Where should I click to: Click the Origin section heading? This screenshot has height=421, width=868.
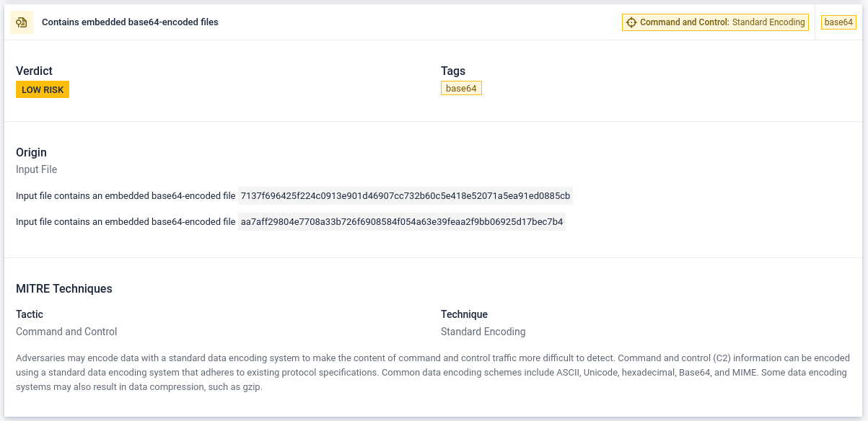click(x=31, y=152)
